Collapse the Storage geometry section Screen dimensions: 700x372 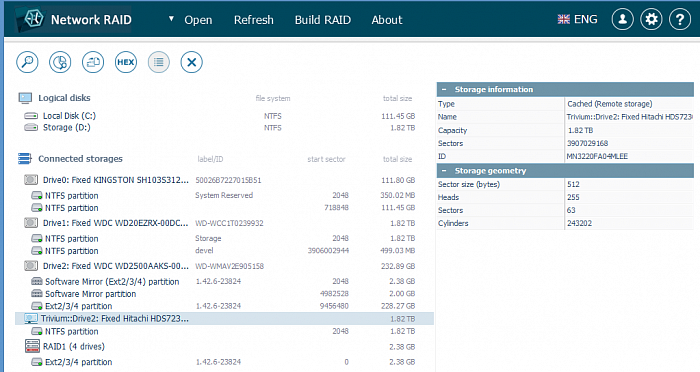point(444,171)
